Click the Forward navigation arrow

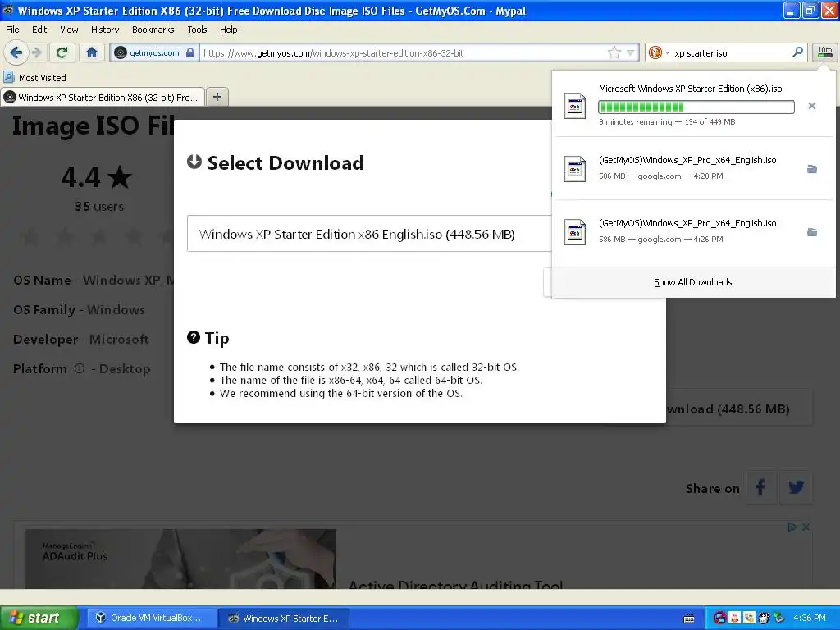[37, 52]
